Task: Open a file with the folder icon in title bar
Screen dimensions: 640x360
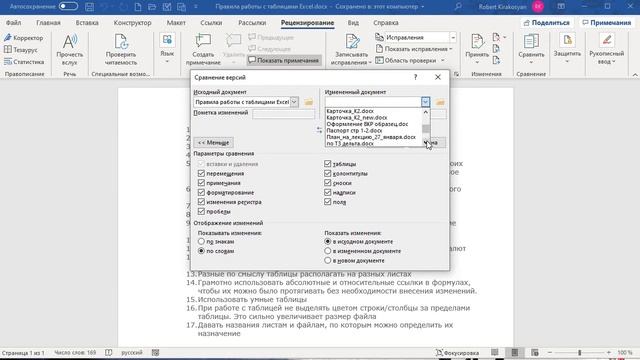Action: [152, 7]
